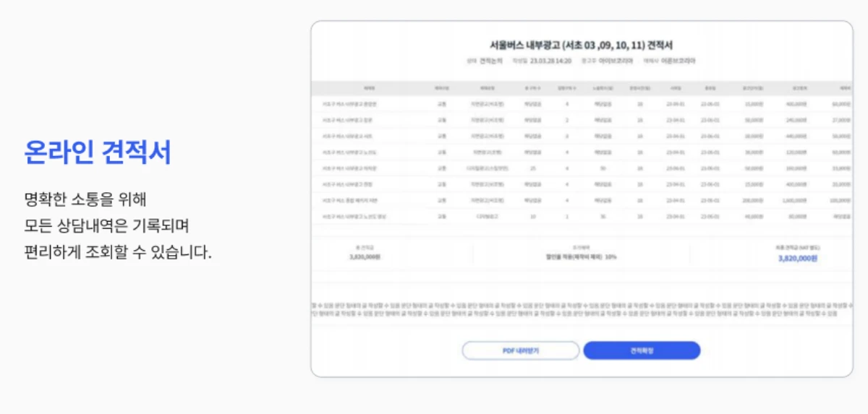Click the 견적논의 status value
The height and width of the screenshot is (414, 868).
[490, 61]
